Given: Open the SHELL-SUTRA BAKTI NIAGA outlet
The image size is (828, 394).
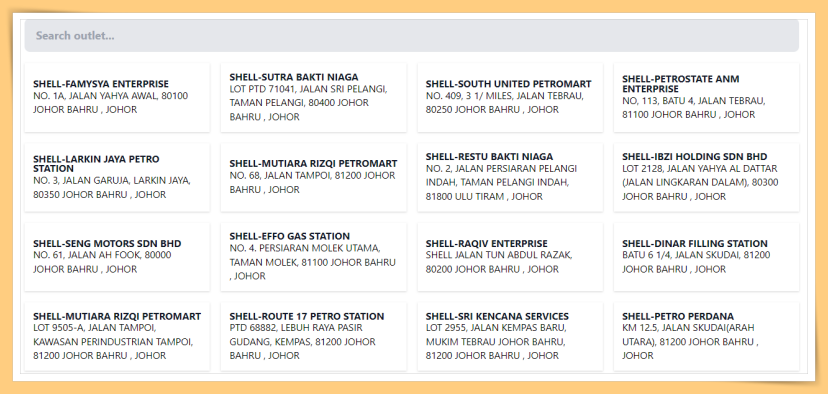Looking at the screenshot, I should coord(314,97).
